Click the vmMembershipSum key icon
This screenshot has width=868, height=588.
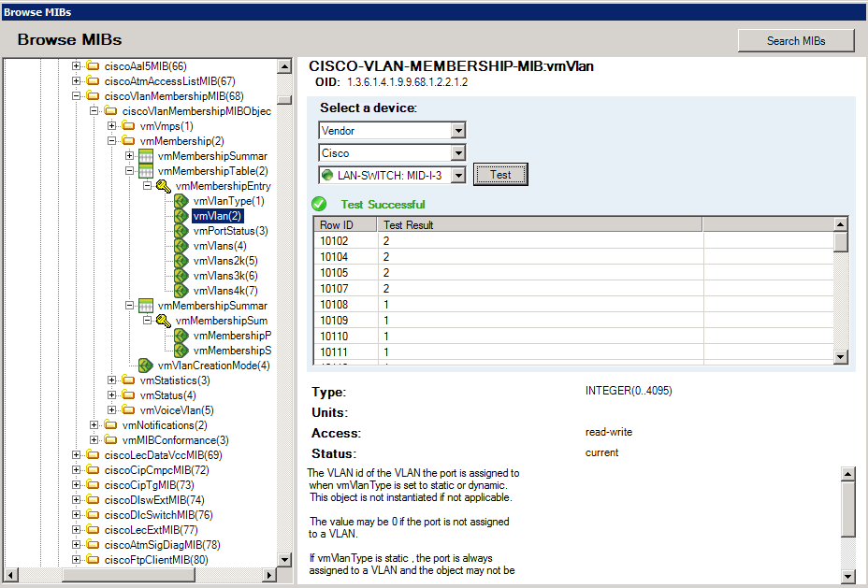(164, 321)
